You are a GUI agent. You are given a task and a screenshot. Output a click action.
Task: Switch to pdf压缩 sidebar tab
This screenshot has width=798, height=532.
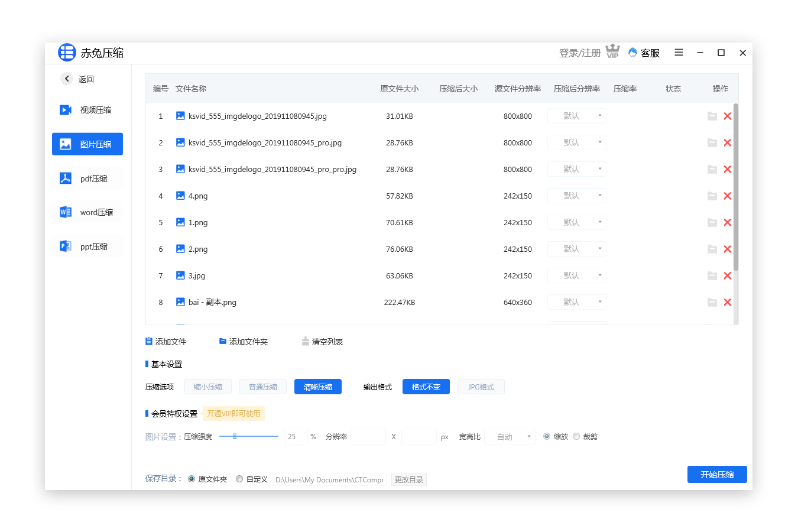[x=87, y=179]
